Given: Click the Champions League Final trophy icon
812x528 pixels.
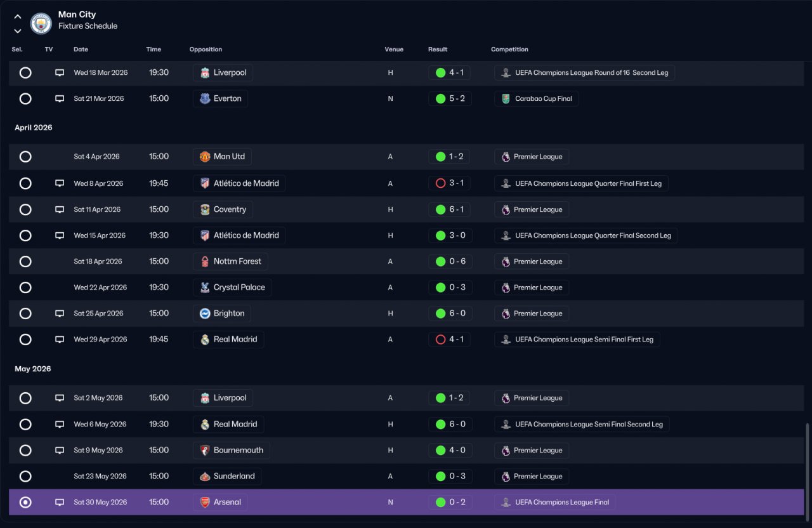Looking at the screenshot, I should pos(506,503).
